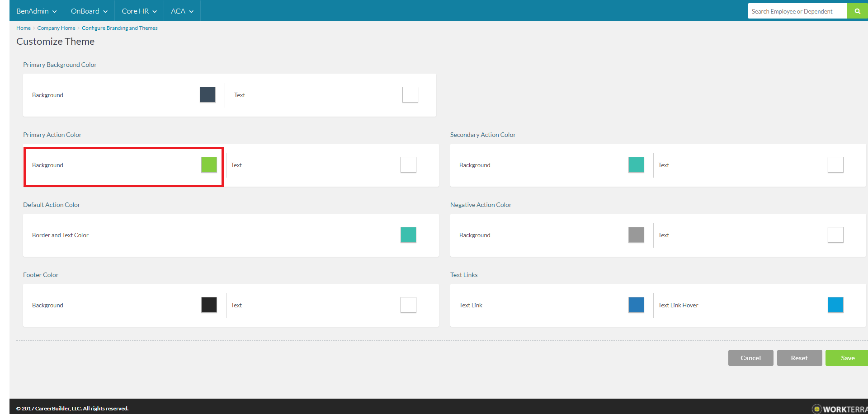This screenshot has height=414, width=868.
Task: Select Secondary Action Color teal background swatch
Action: coord(636,165)
